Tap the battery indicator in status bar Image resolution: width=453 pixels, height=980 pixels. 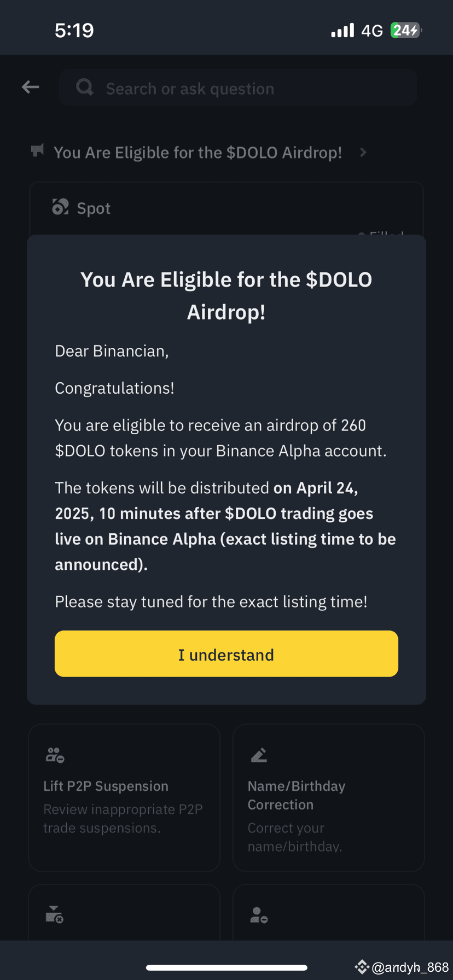point(406,30)
